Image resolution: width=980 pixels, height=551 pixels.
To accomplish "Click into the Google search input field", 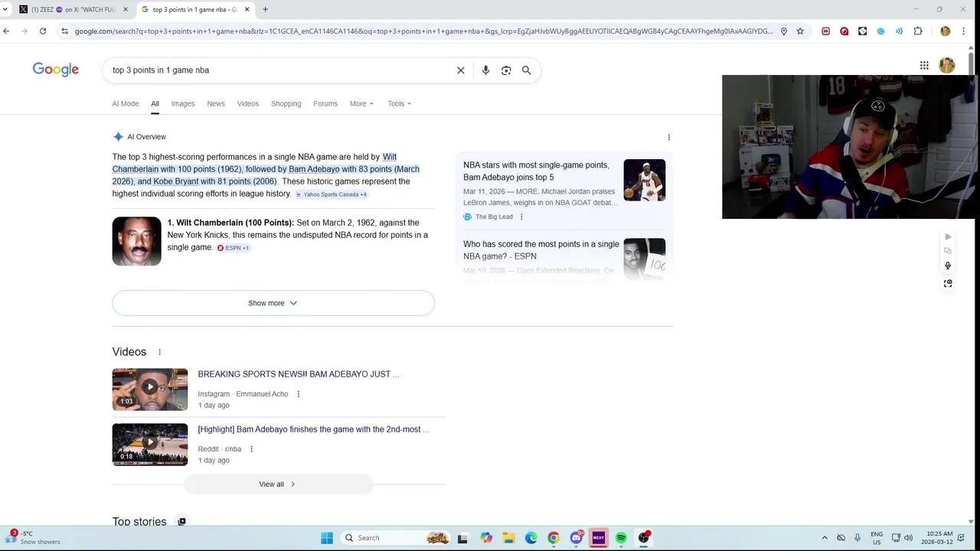I will (280, 70).
